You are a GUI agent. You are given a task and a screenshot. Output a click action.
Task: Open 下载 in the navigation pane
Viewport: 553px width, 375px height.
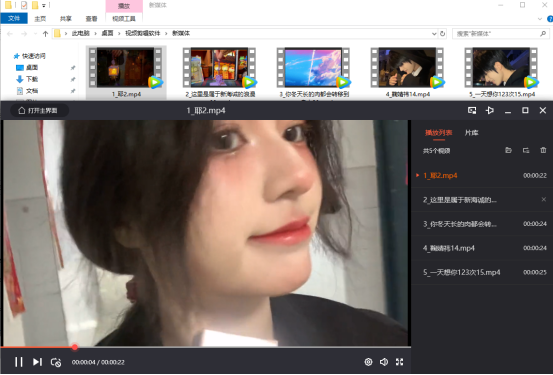32,79
